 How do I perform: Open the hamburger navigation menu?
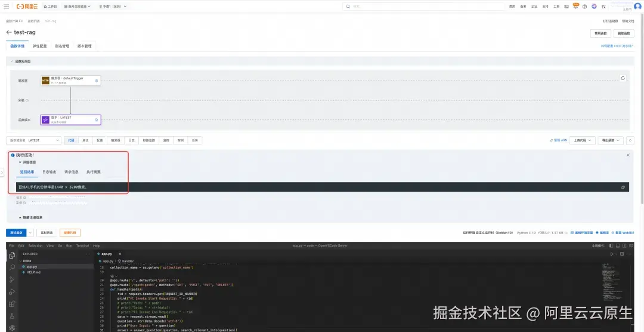pos(6,7)
